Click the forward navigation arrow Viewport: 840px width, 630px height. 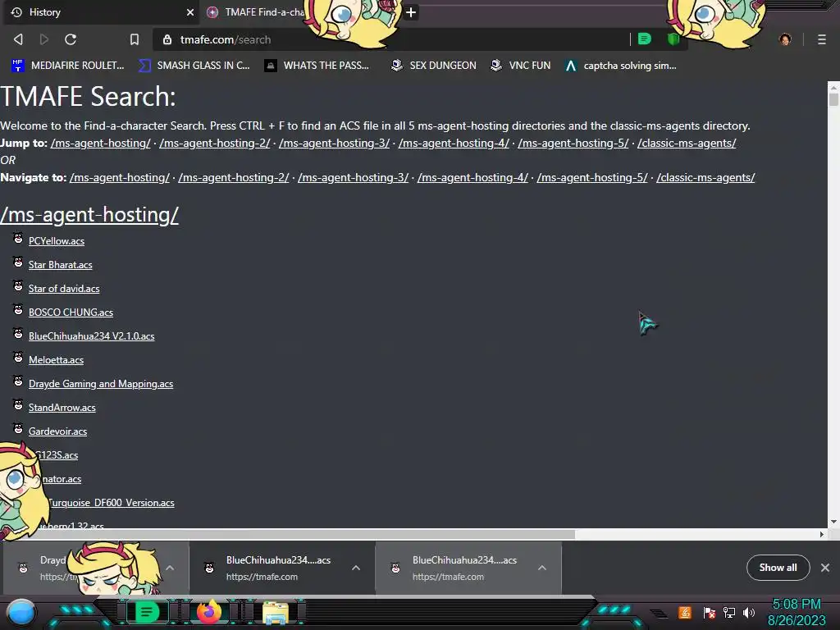pos(44,39)
